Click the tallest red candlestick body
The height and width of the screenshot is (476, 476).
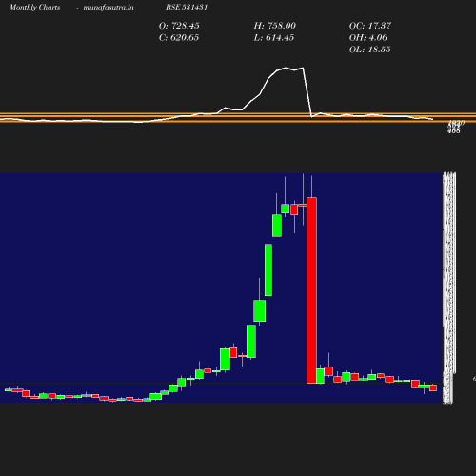tap(311, 290)
